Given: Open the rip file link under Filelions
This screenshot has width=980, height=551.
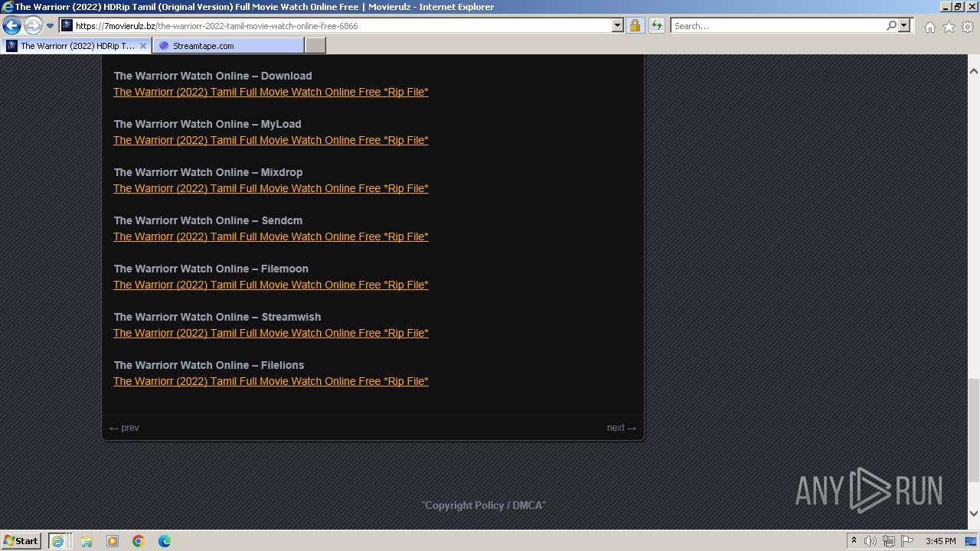Looking at the screenshot, I should [x=271, y=381].
